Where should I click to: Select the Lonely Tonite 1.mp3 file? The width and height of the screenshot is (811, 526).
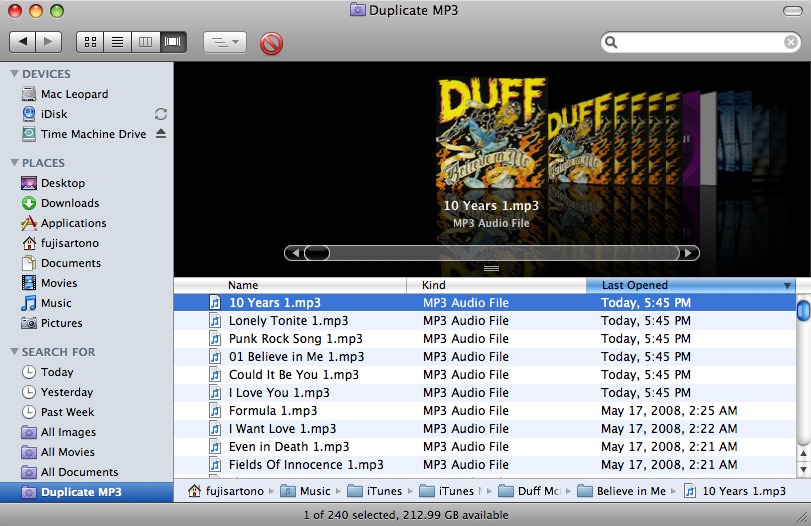click(485, 321)
